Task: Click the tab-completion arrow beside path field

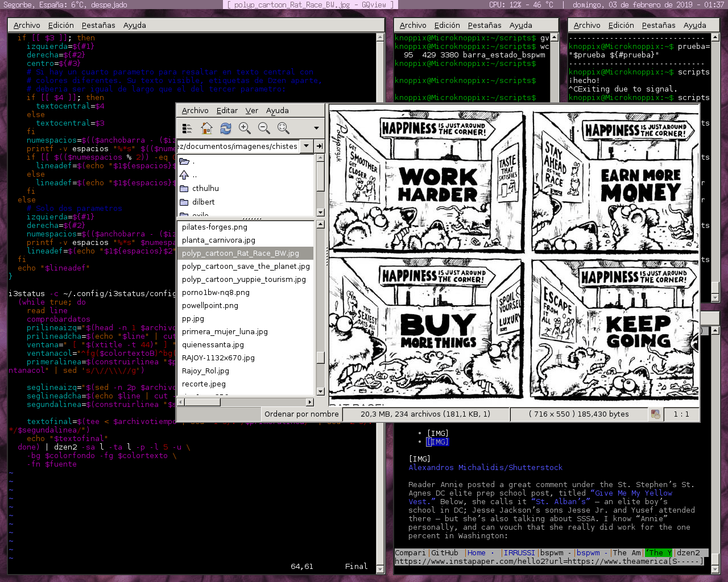Action: pos(319,146)
